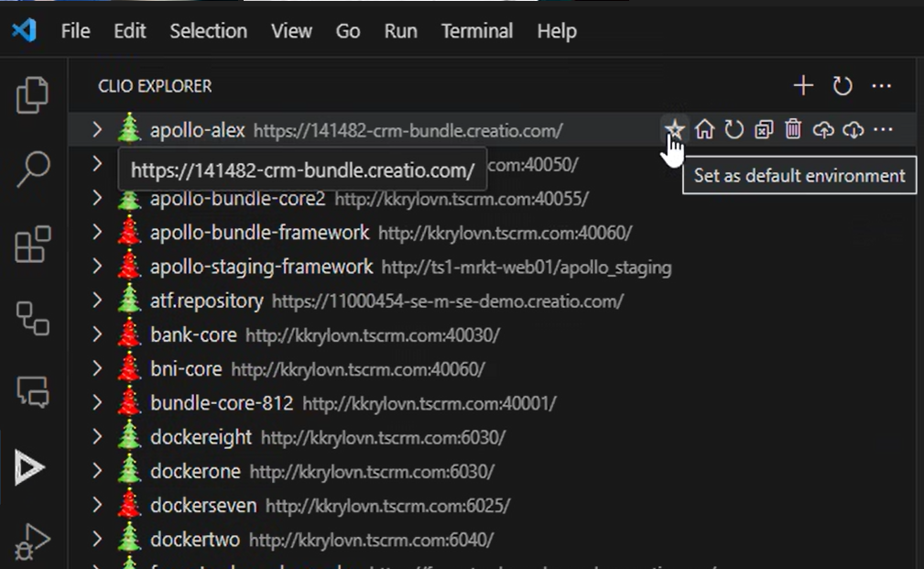This screenshot has height=569, width=924.
Task: Click URL text http://ts1-mrkt-web01/apollo_staging
Action: [527, 268]
